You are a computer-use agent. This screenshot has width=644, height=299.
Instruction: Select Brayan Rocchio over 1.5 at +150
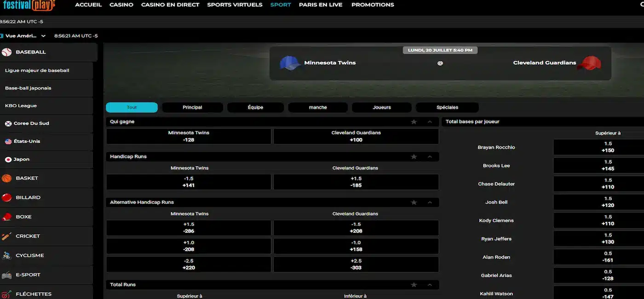click(598, 147)
